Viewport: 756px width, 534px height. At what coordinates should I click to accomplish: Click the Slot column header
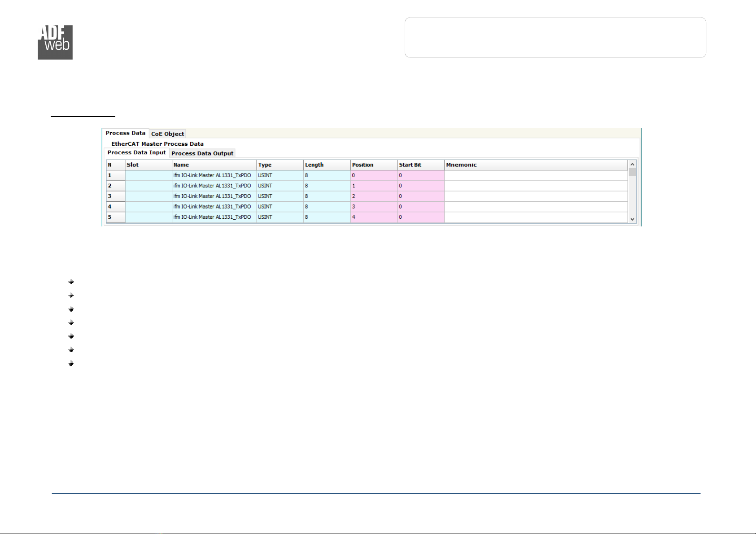[149, 165]
